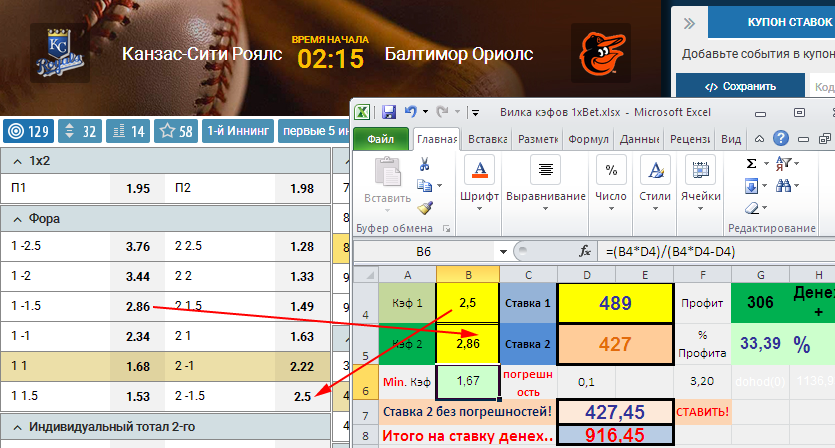
Task: Collapse the ribbon with the caret icon
Action: click(759, 139)
